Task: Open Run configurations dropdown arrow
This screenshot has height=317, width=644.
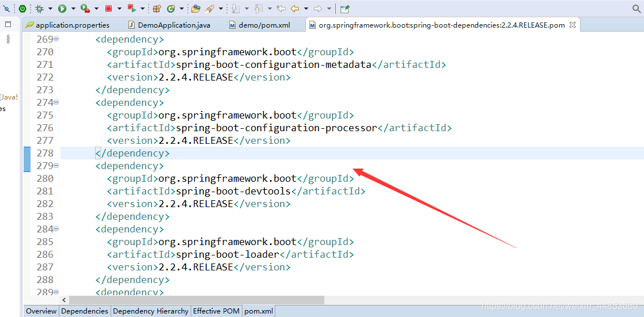Action: point(73,8)
